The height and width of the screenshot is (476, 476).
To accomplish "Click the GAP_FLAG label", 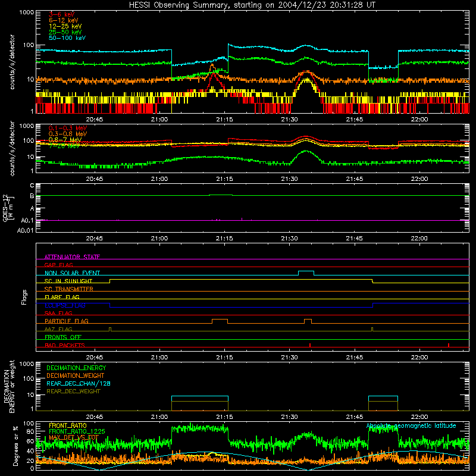I will point(58,265).
